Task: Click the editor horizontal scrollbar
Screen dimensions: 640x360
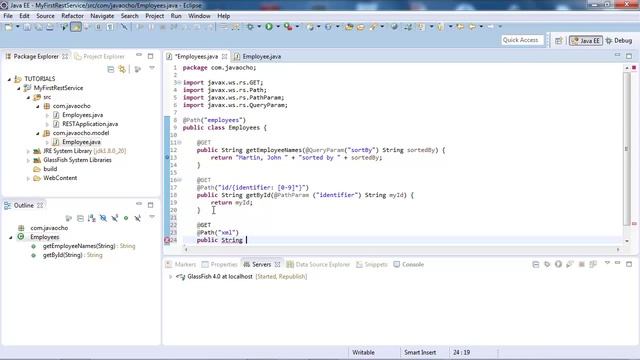Action: pyautogui.click(x=402, y=249)
